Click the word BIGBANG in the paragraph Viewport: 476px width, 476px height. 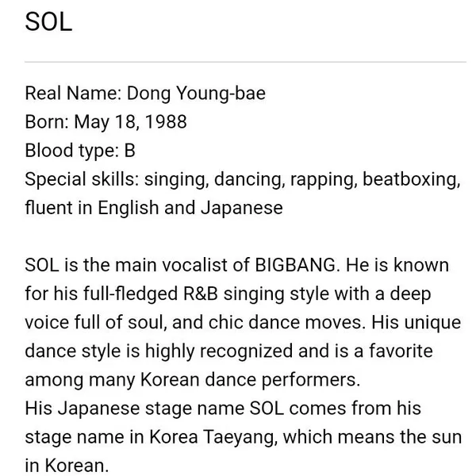coord(295,265)
